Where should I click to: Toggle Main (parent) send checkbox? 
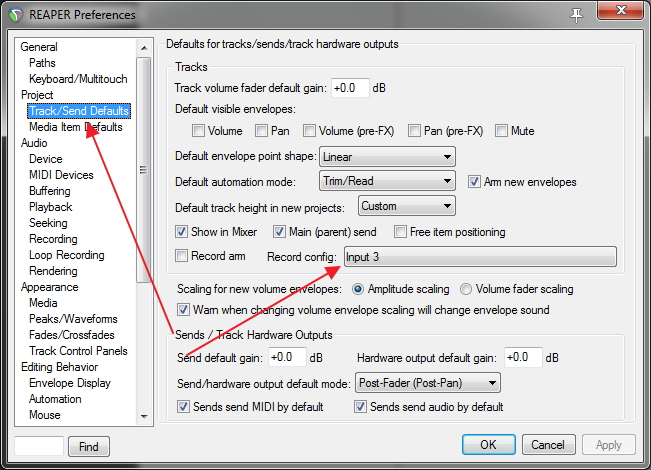[x=279, y=232]
